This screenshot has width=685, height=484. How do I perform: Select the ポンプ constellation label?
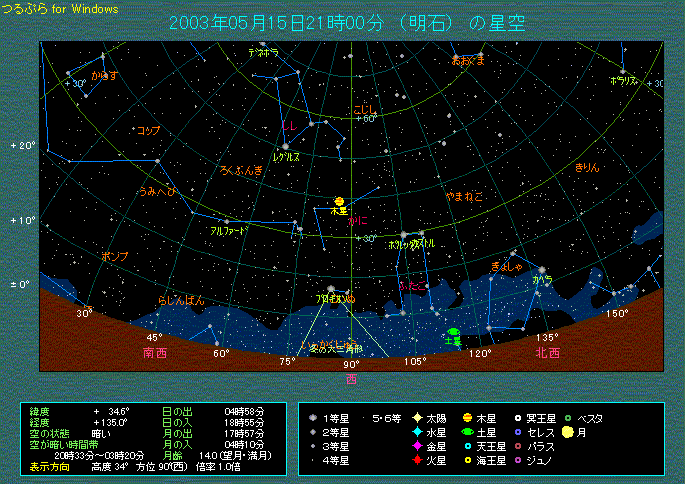tap(115, 256)
